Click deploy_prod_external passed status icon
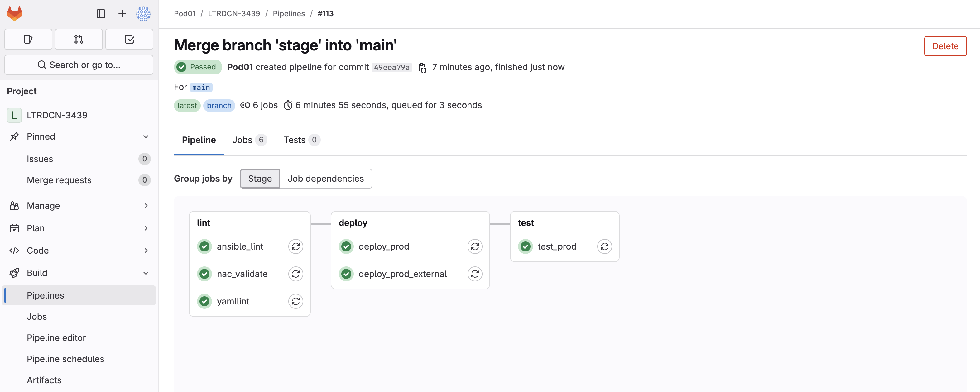Screen dimensions: 980x392 [346, 274]
